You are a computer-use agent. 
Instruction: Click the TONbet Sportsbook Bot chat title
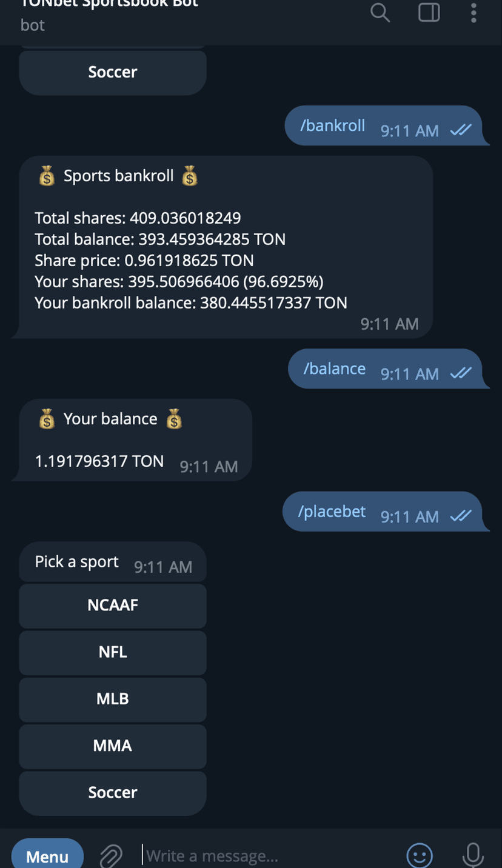point(109,5)
